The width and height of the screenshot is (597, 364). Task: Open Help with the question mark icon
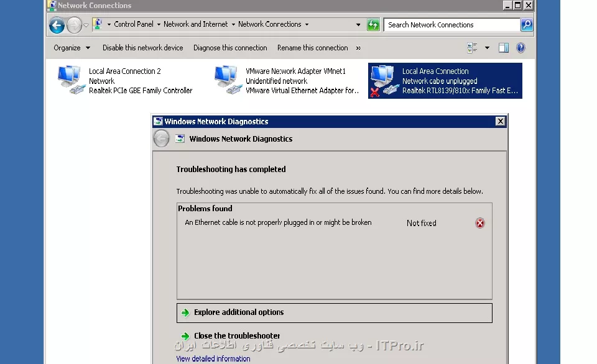tap(521, 48)
